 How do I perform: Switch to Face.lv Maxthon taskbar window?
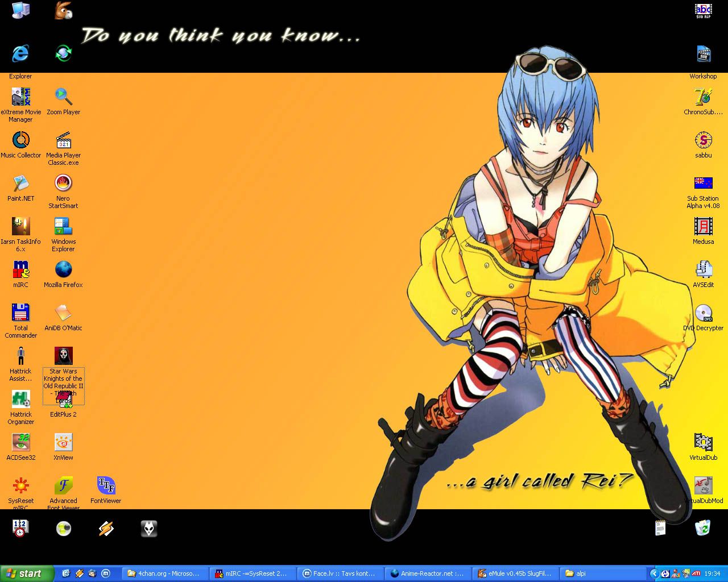click(340, 573)
